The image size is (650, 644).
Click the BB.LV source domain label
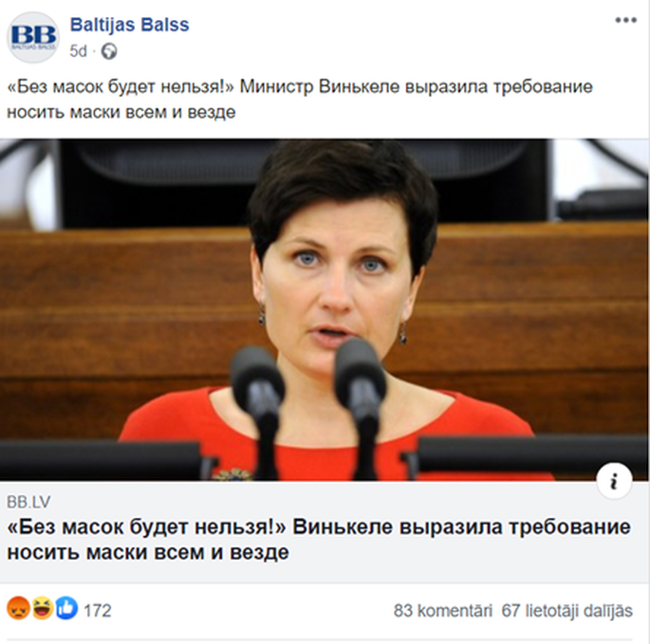coord(28,503)
